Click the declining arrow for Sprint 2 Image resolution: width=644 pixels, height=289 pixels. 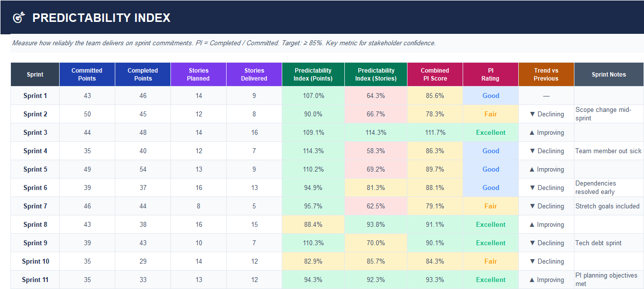click(546, 114)
